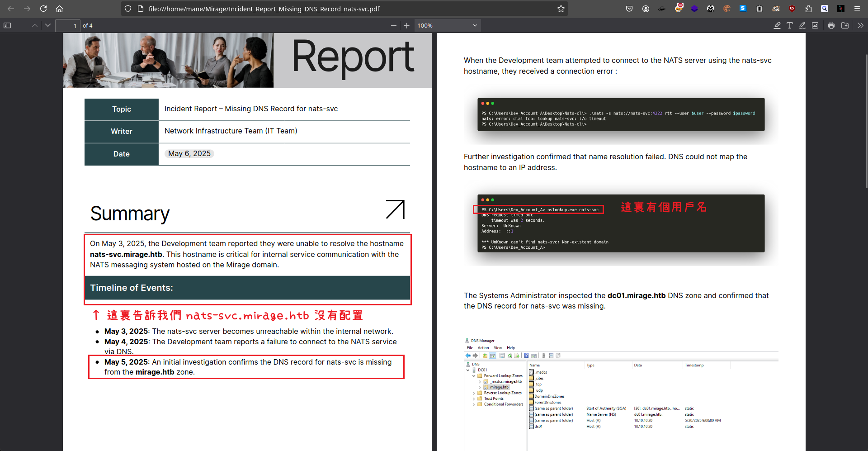Zoom out of the PDF document

[x=394, y=25]
